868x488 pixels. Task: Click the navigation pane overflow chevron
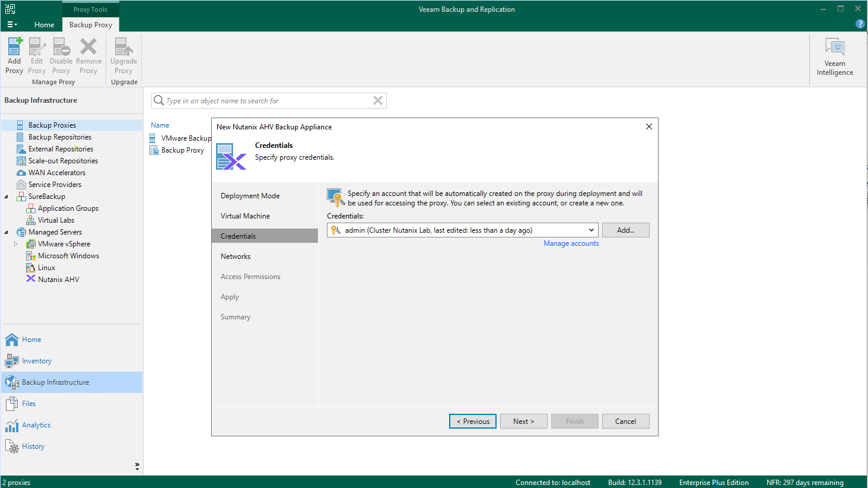point(137,467)
